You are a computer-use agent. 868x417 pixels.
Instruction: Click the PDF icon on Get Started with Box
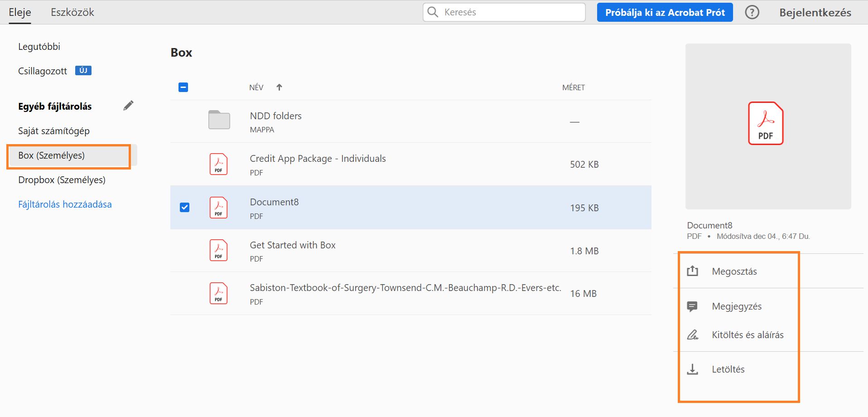[x=218, y=250]
